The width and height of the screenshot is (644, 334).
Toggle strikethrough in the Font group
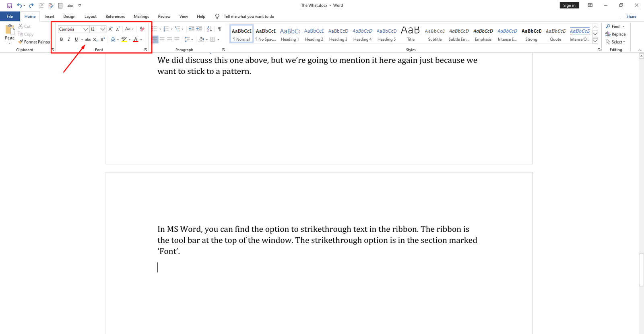coord(88,39)
